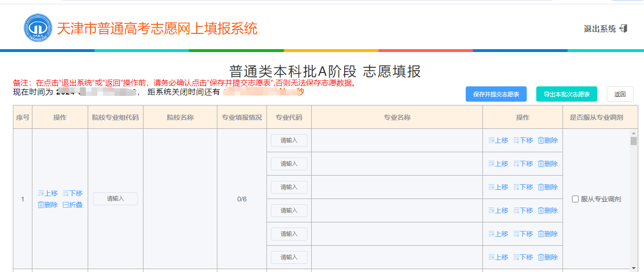Click the table scrollbar up arrow
This screenshot has height=272, width=644.
[634, 133]
